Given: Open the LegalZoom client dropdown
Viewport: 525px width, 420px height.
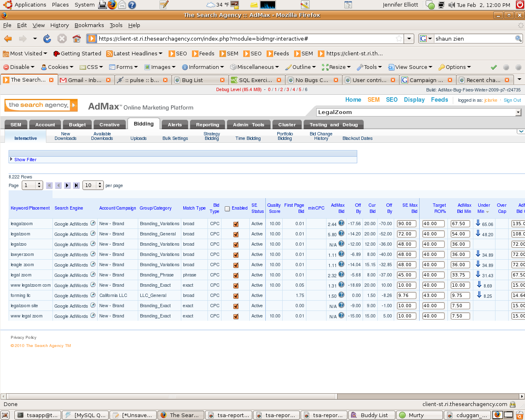Looking at the screenshot, I should [x=418, y=112].
